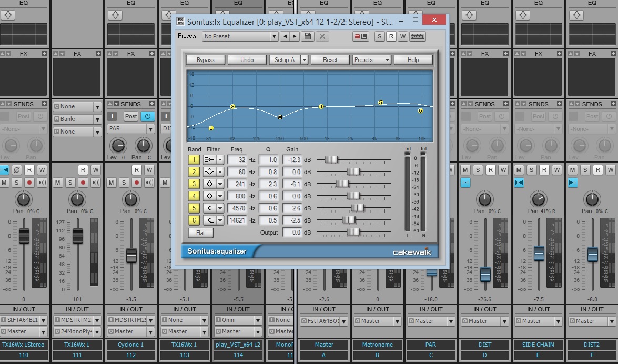
Task: Click the EQ icon on the DIST2 strip
Action: coord(576,15)
